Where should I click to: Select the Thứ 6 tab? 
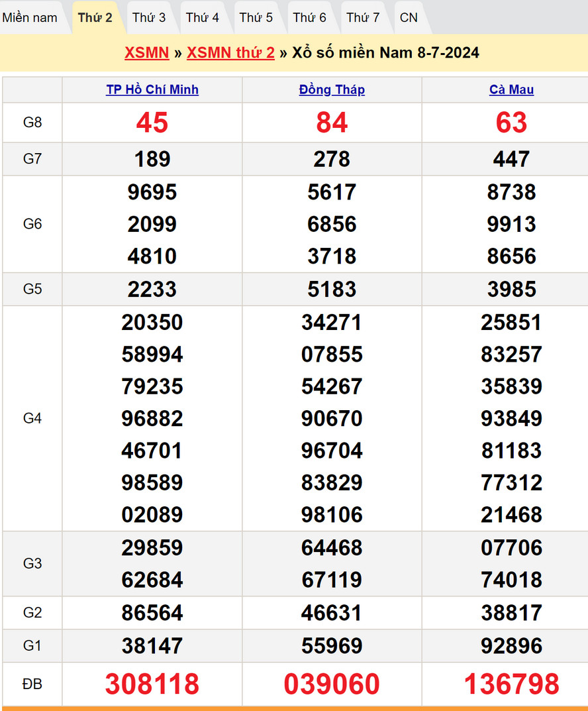(310, 18)
